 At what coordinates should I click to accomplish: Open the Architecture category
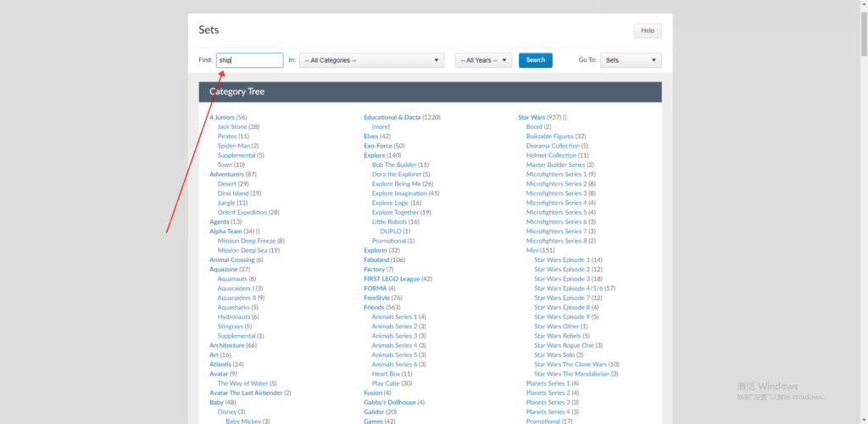227,345
